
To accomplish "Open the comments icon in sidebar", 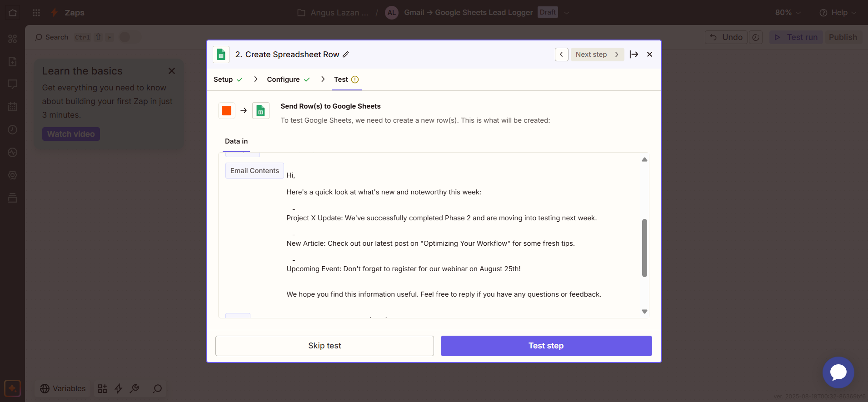I will tap(13, 84).
